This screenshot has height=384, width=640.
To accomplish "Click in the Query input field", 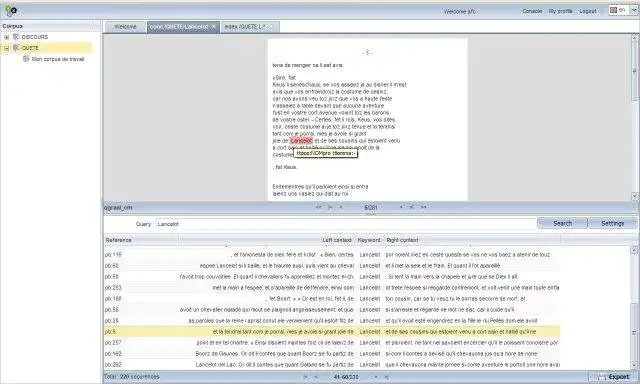I will (345, 224).
